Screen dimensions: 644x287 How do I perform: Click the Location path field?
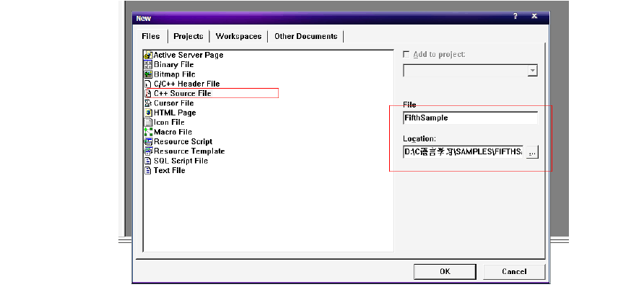tap(463, 152)
